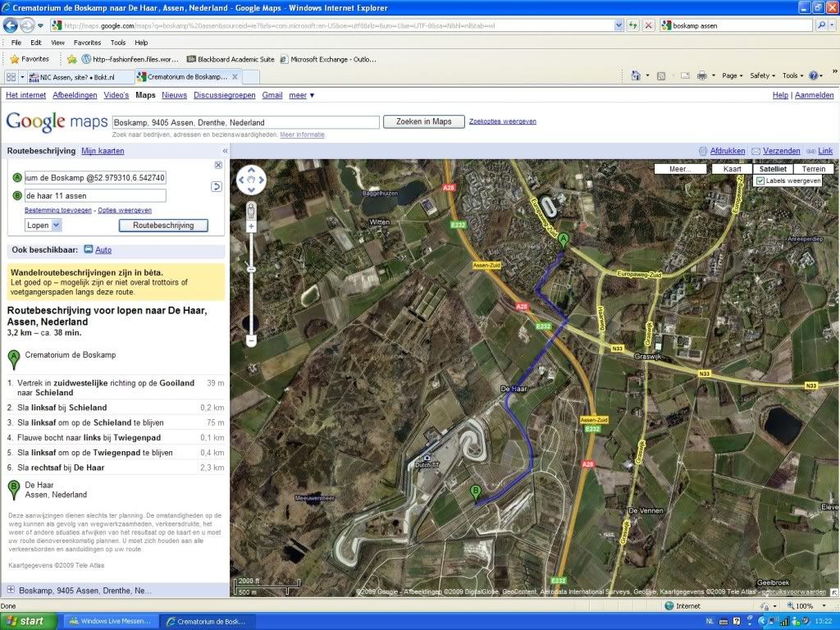The image size is (840, 630).
Task: Click the IE Refresh page icon
Action: (632, 25)
